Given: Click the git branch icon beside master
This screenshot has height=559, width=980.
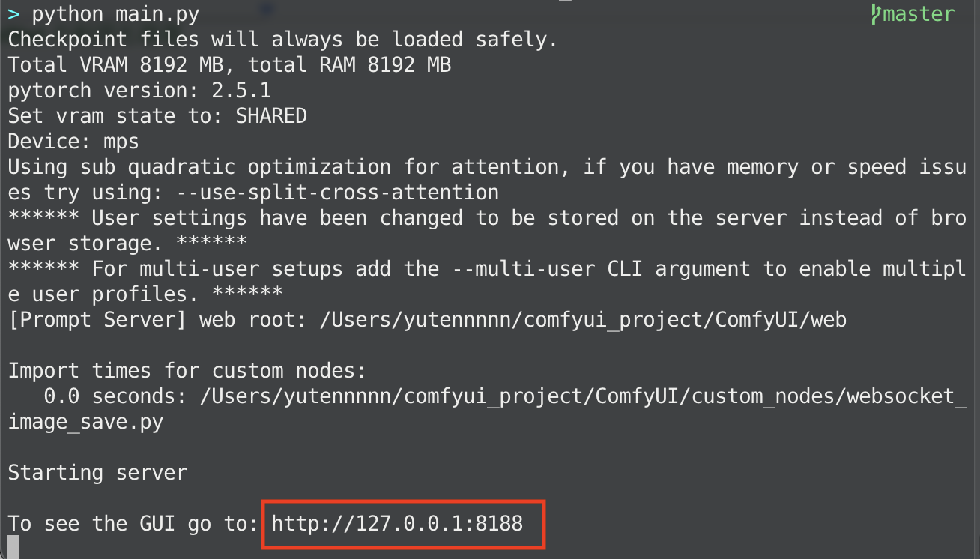Looking at the screenshot, I should click(x=876, y=14).
